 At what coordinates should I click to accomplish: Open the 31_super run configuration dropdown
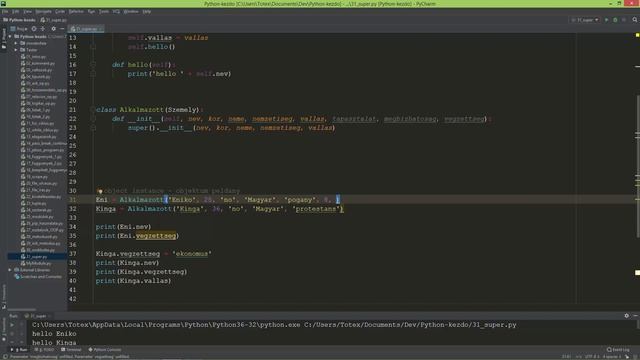coord(585,20)
